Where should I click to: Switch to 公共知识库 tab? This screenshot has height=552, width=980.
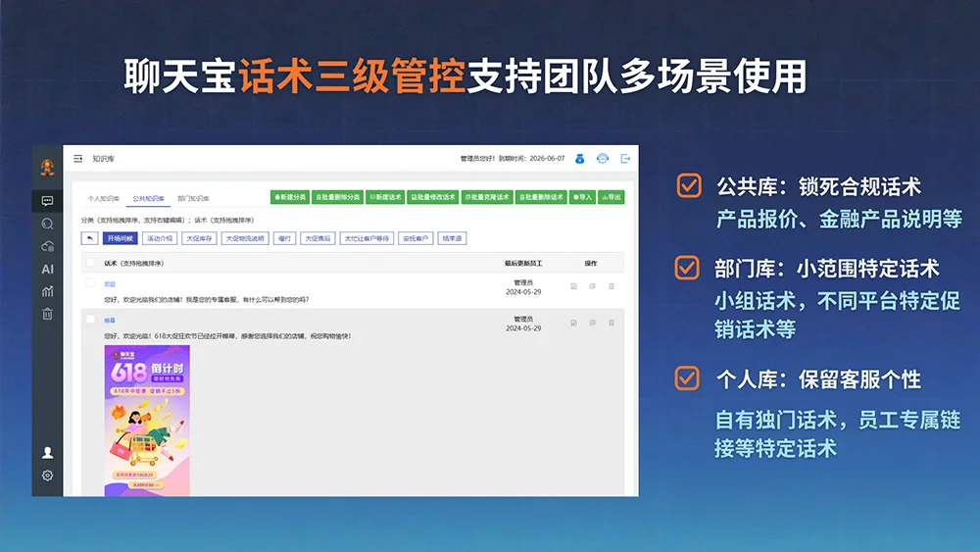[x=148, y=198]
